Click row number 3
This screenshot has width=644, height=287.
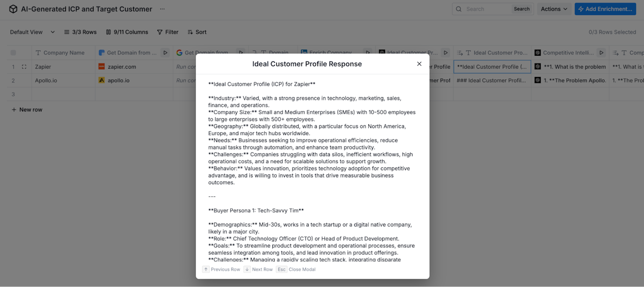pos(13,94)
